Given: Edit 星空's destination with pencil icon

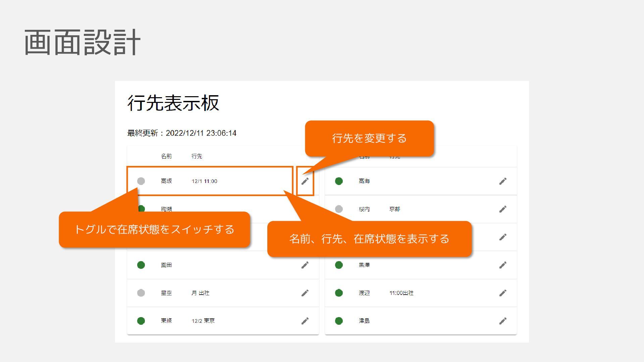Looking at the screenshot, I should point(305,293).
